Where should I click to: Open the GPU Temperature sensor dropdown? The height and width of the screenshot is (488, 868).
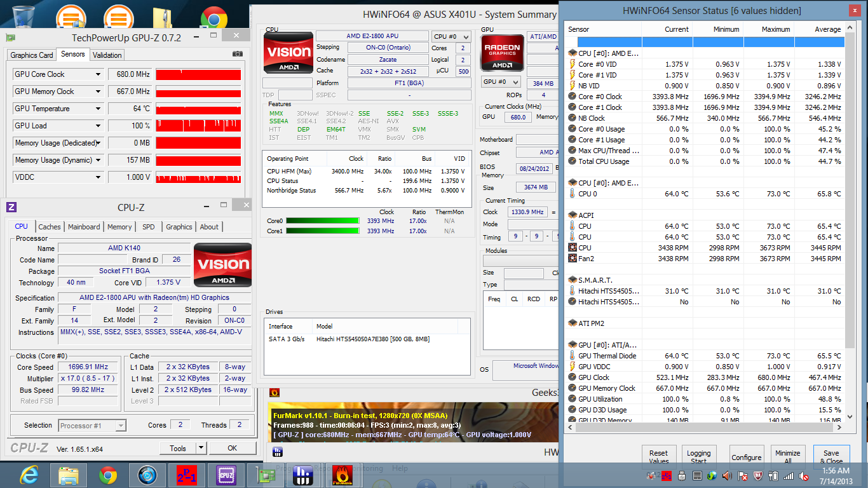click(x=98, y=109)
